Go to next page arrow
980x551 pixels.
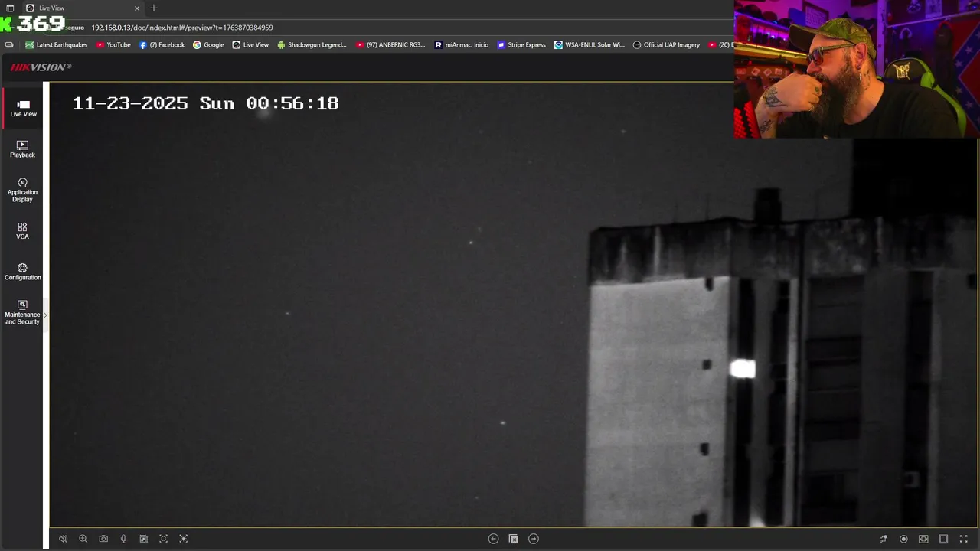[534, 539]
